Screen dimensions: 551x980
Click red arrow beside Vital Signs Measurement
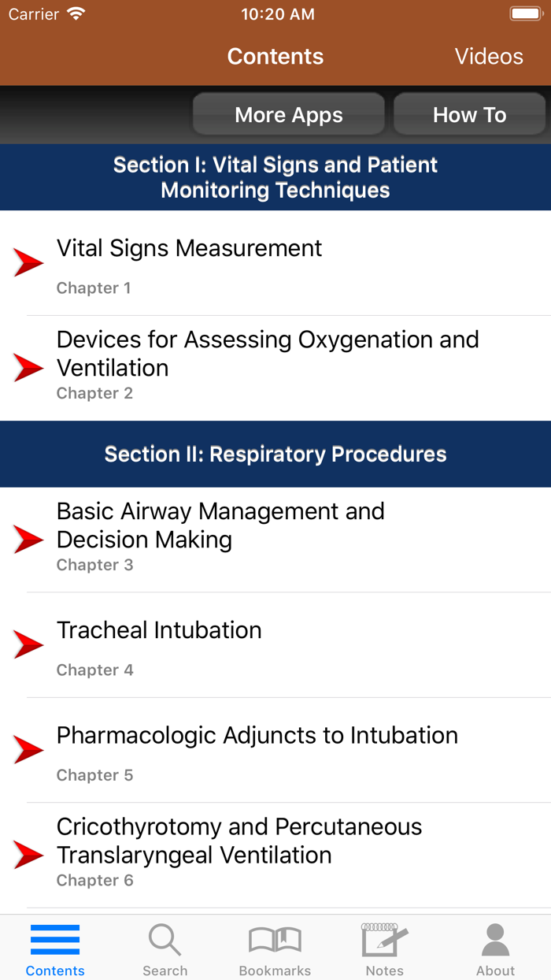[x=28, y=262]
